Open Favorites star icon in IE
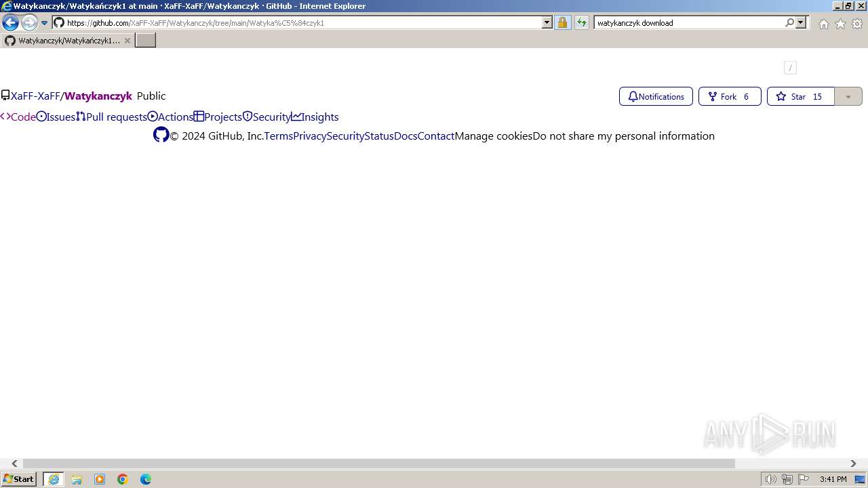 pyautogui.click(x=840, y=24)
